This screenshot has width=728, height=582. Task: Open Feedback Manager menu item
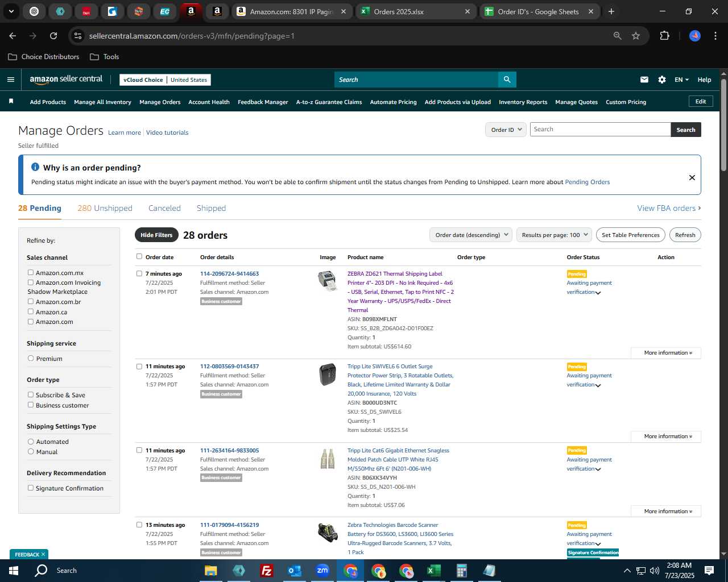[x=263, y=102]
